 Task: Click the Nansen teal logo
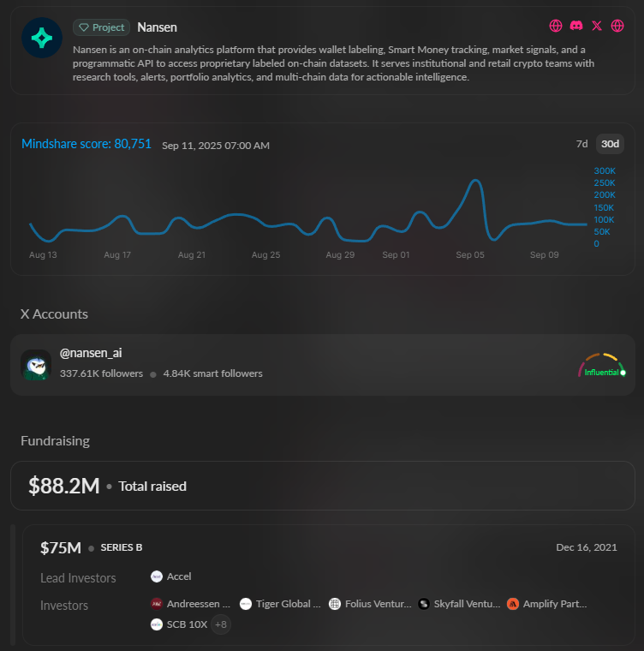[x=42, y=38]
